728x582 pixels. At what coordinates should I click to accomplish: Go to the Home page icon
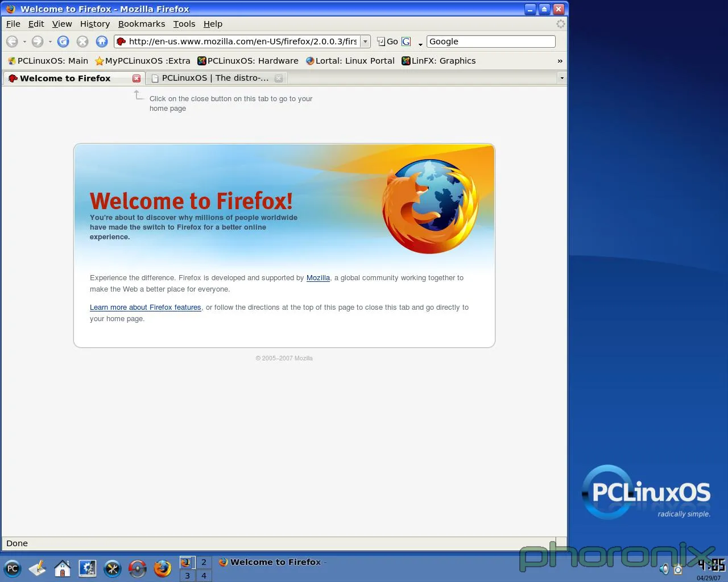(102, 41)
